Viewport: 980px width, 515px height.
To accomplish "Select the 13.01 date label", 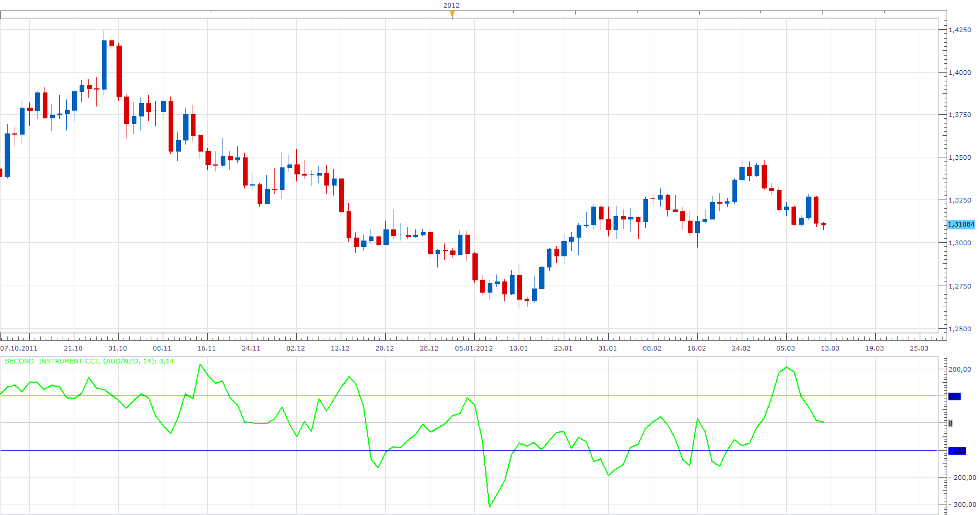I will point(519,348).
